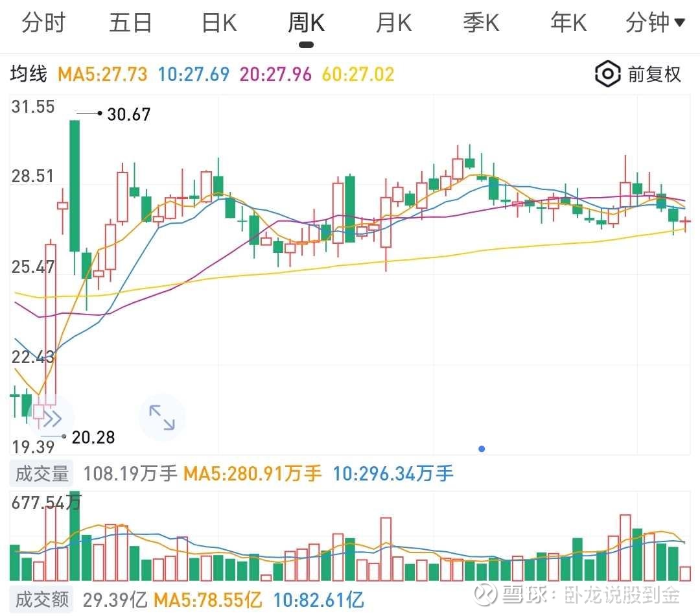Screen dimensions: 700x616
Task: Select the 日K chart tab
Action: (x=219, y=23)
